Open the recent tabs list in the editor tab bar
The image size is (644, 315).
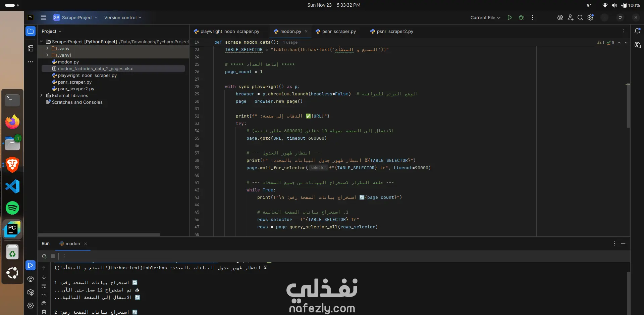click(x=624, y=31)
